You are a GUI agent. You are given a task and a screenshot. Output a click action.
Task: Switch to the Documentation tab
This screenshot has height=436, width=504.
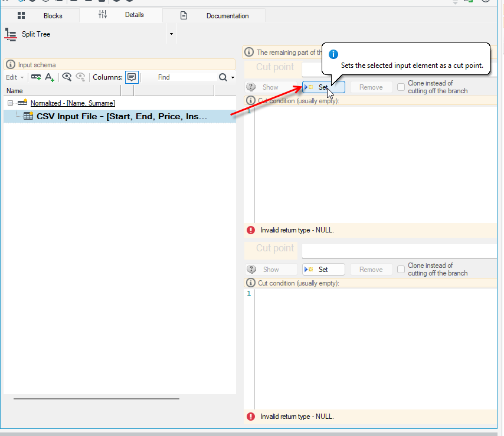click(214, 15)
